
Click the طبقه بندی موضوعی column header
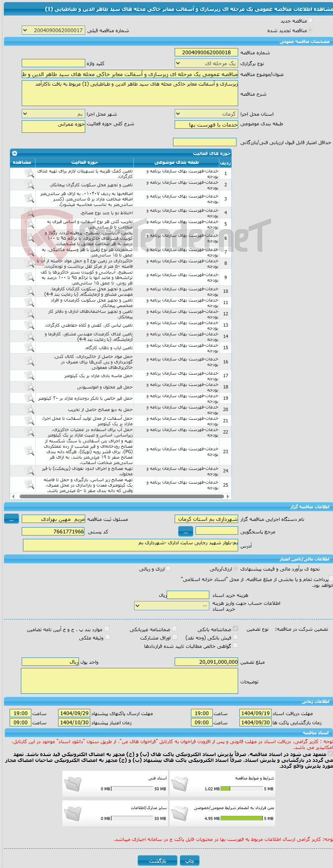click(176, 162)
